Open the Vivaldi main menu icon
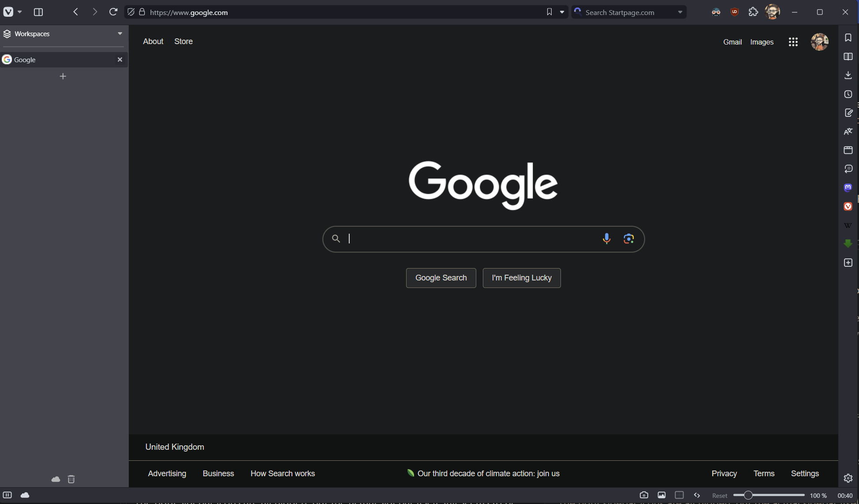859x504 pixels. (x=8, y=12)
